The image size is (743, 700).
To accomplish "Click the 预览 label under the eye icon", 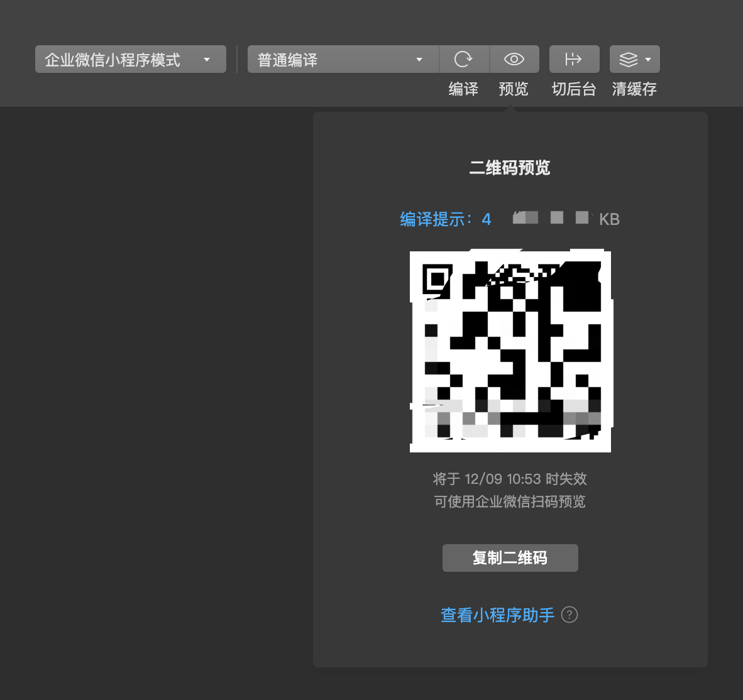I will click(514, 89).
